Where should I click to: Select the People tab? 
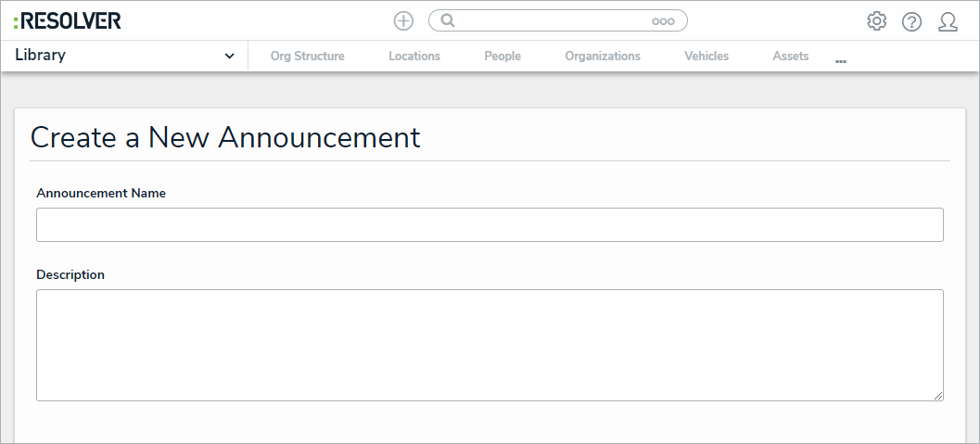[x=503, y=57]
